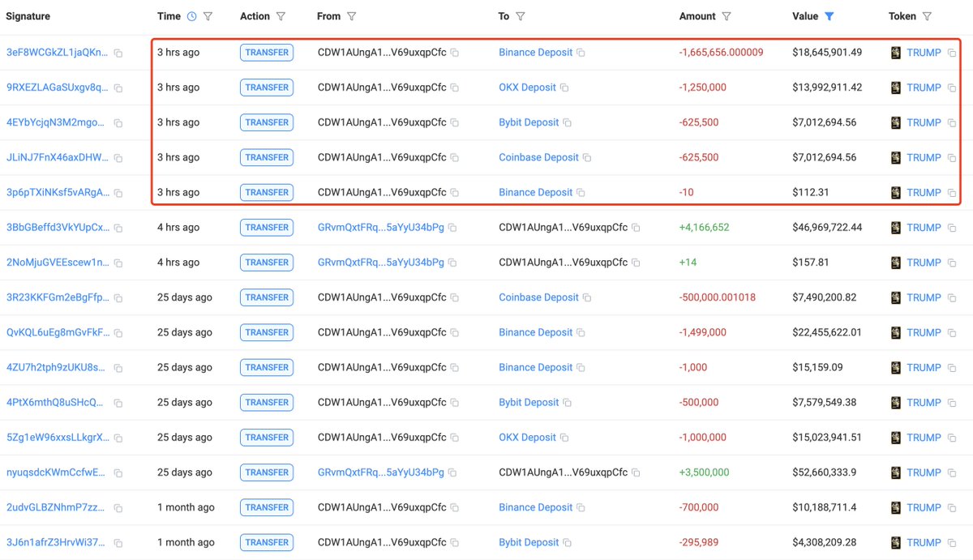Copy signature 4EYbYcjqN3M2mgo

pyautogui.click(x=118, y=123)
